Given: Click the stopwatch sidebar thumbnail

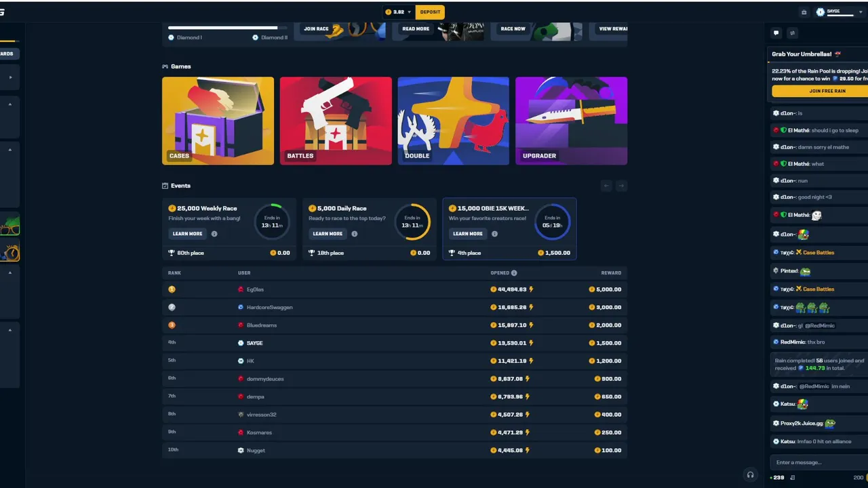Looking at the screenshot, I should (9, 251).
